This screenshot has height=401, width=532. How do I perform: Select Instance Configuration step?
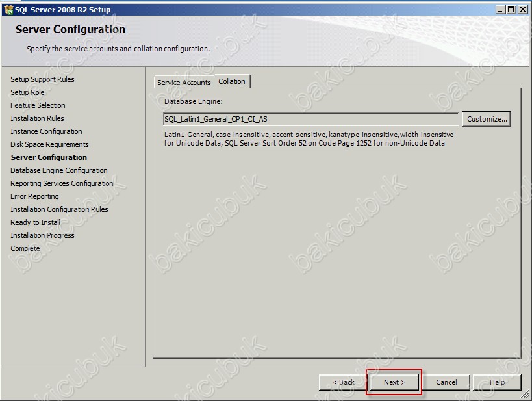46,131
